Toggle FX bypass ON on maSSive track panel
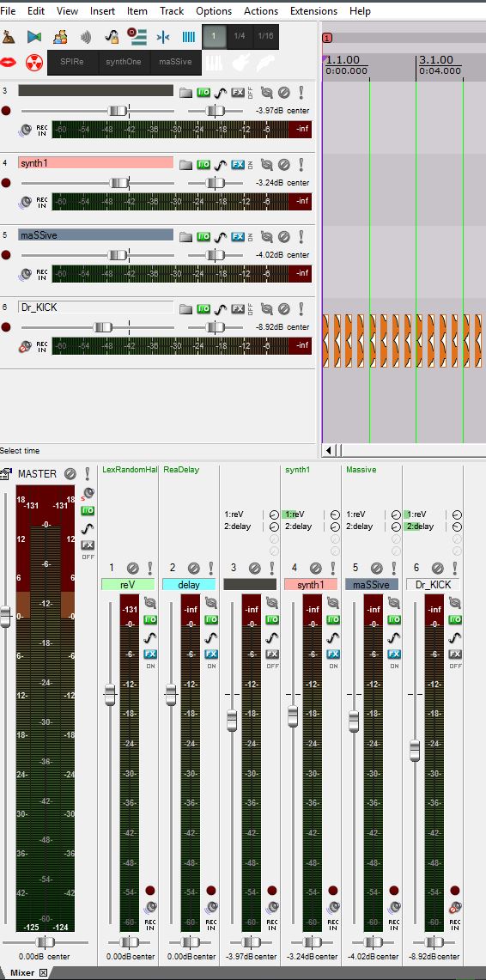 251,237
